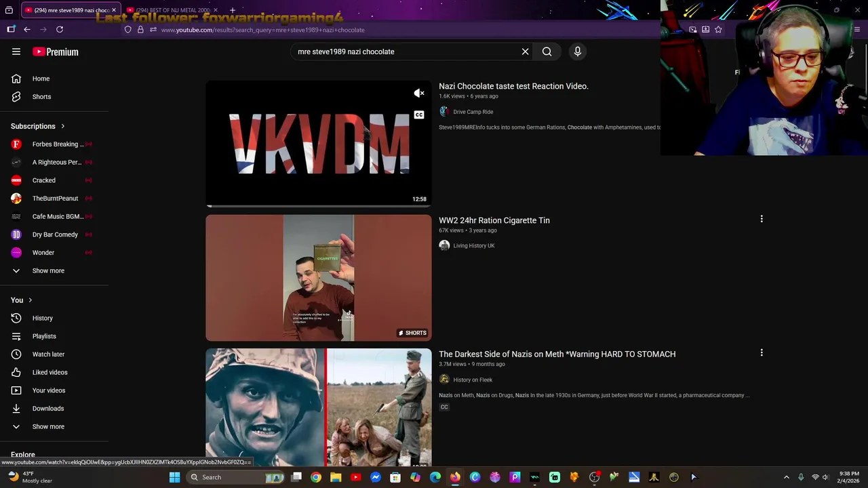Open a new browser tab
The width and height of the screenshot is (868, 488).
[233, 10]
